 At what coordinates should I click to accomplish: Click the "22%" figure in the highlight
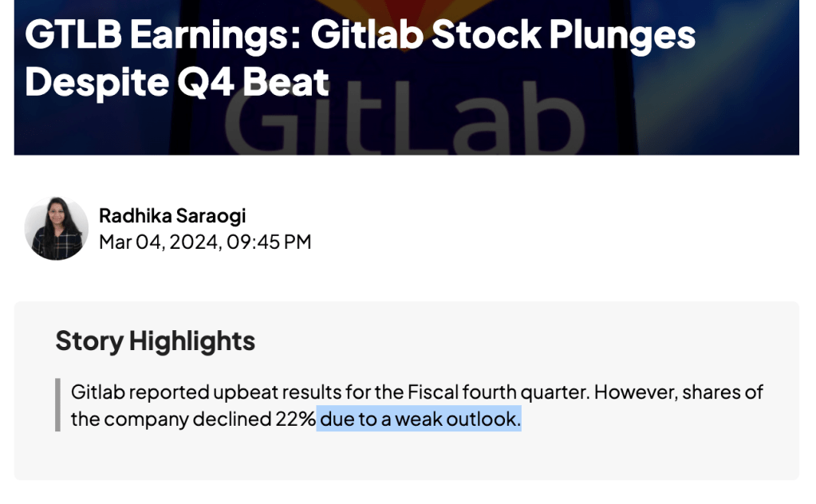coord(296,419)
